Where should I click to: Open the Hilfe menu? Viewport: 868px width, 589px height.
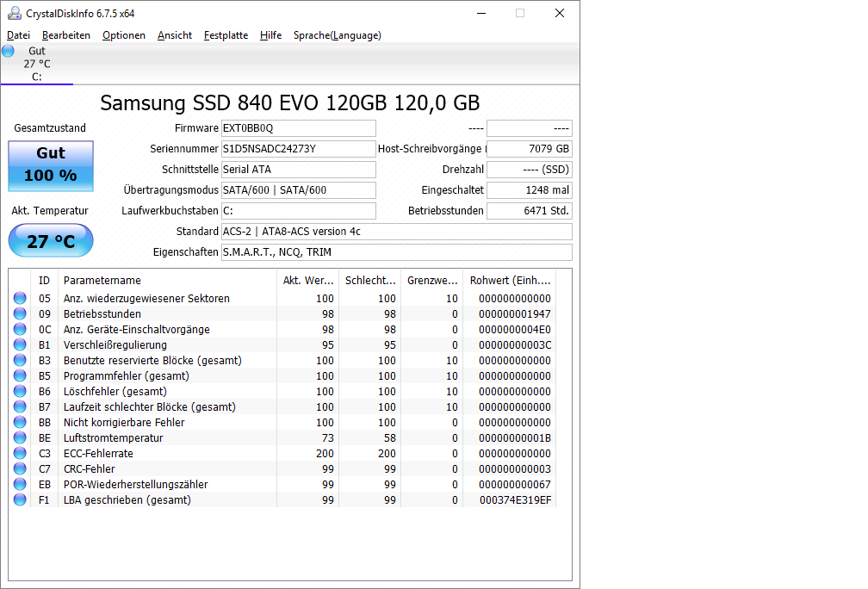270,34
